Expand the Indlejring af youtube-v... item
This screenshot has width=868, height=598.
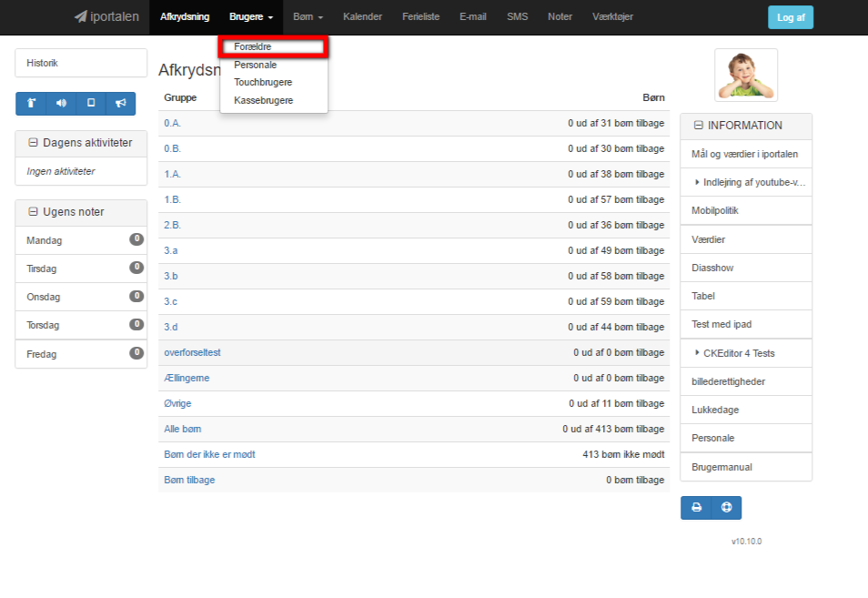coord(697,182)
